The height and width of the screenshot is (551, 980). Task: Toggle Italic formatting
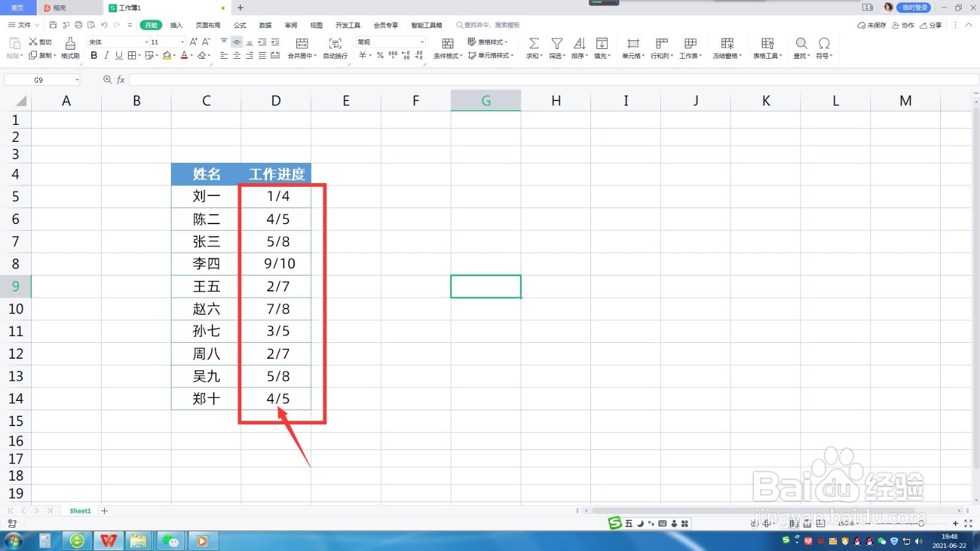(x=107, y=55)
